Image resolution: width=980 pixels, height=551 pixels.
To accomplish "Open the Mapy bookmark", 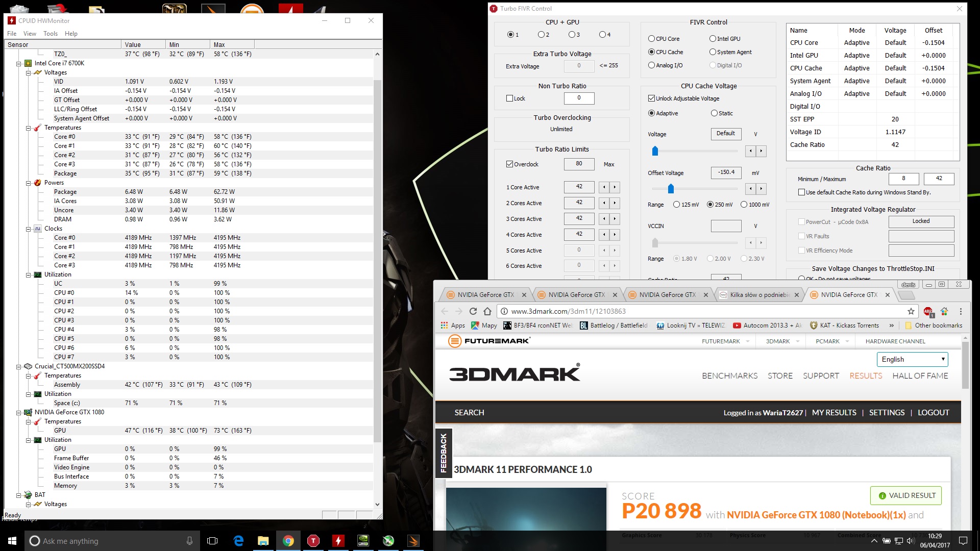I will click(x=484, y=325).
